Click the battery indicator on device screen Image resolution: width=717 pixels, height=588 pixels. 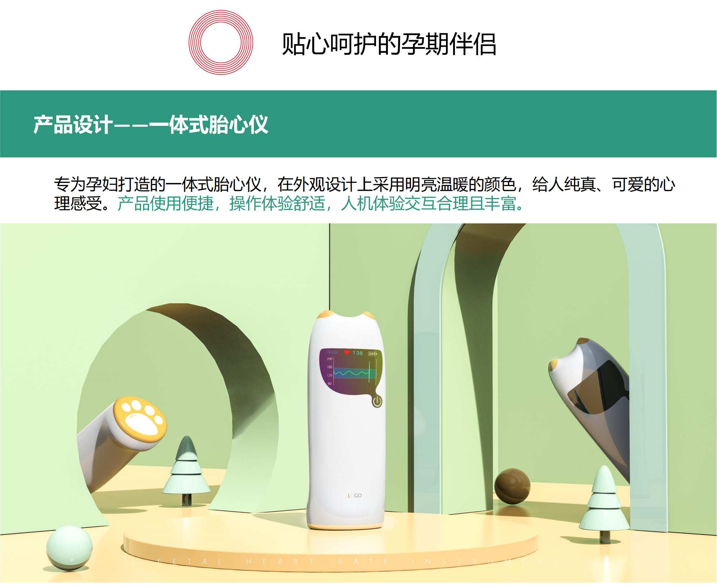[x=372, y=354]
